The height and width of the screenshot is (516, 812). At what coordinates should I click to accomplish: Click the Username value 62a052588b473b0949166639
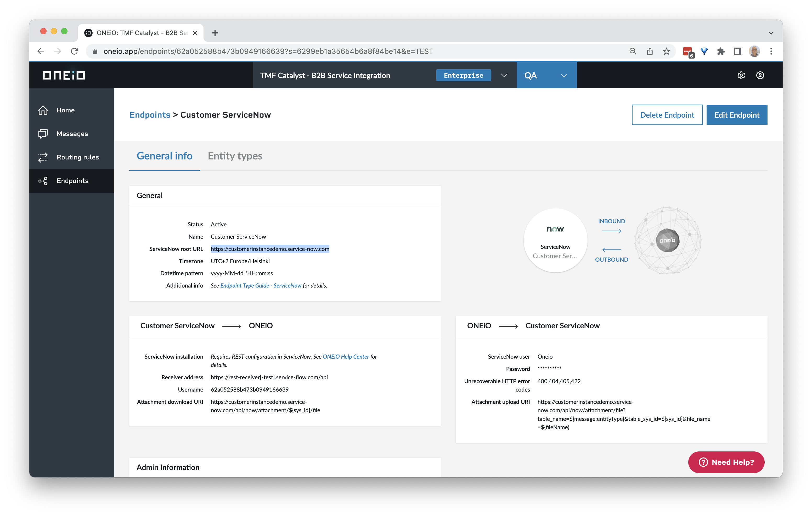[x=250, y=389]
